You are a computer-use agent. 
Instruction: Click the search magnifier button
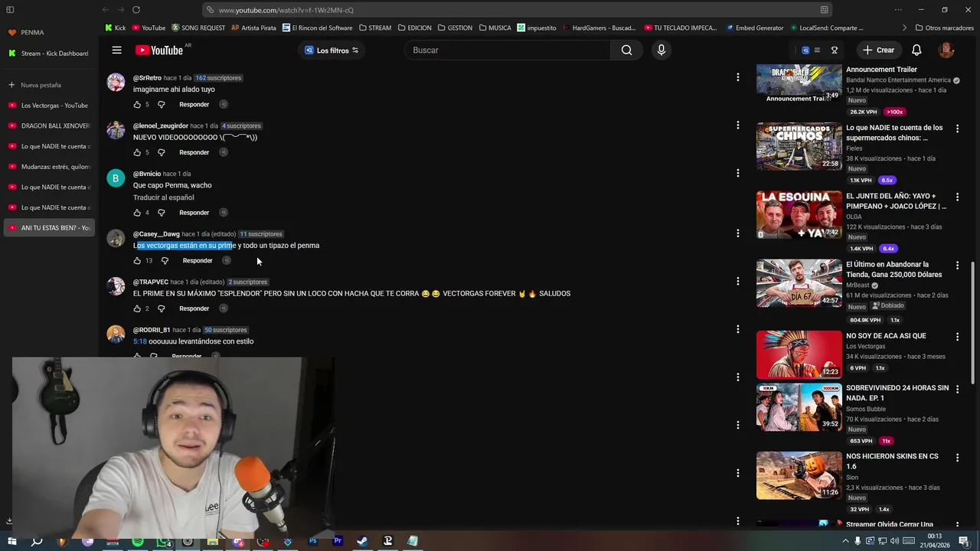click(626, 50)
